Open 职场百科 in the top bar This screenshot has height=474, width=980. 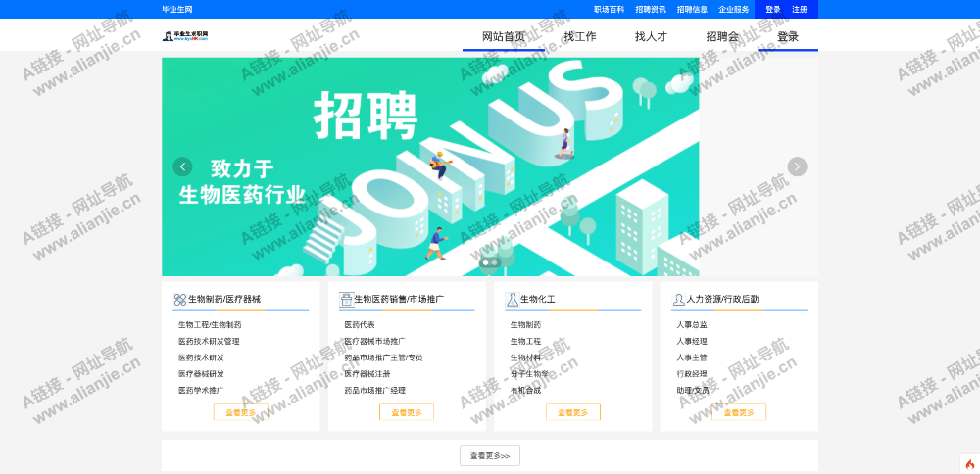pyautogui.click(x=609, y=10)
